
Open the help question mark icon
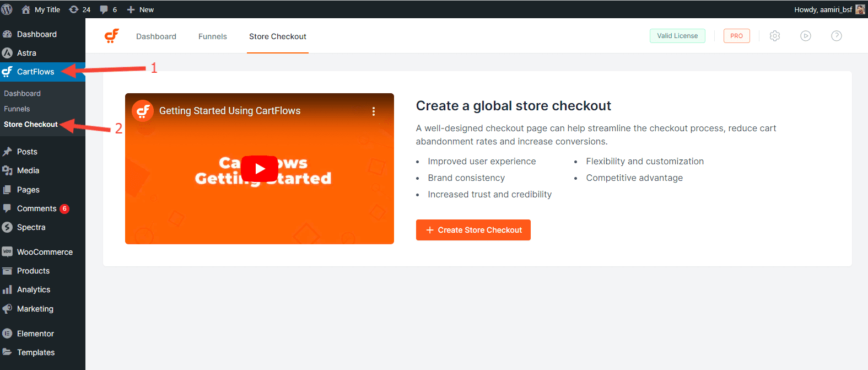point(837,36)
